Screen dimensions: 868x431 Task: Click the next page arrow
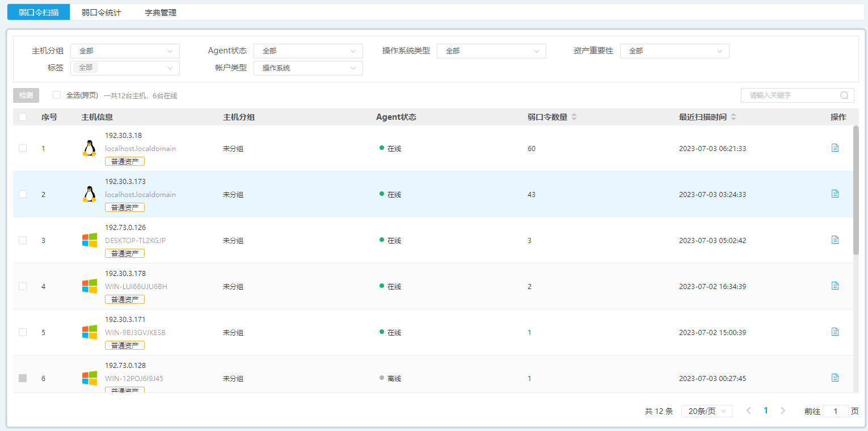point(783,411)
